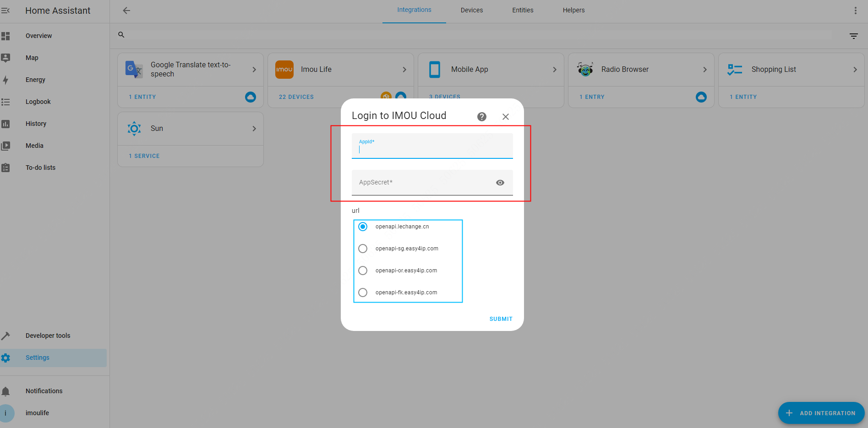Expand the Shopping List integration chevron
Screen dimensions: 868x428
pos(855,70)
